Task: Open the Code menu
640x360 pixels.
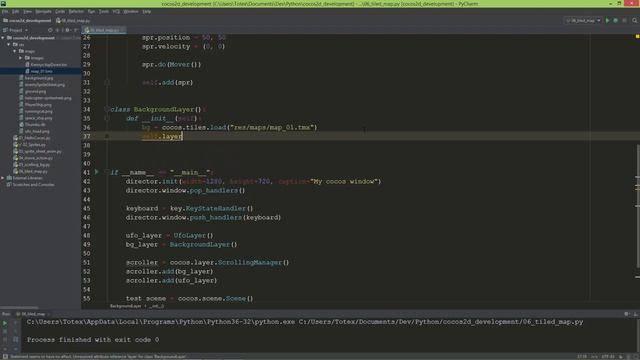Action: point(60,11)
